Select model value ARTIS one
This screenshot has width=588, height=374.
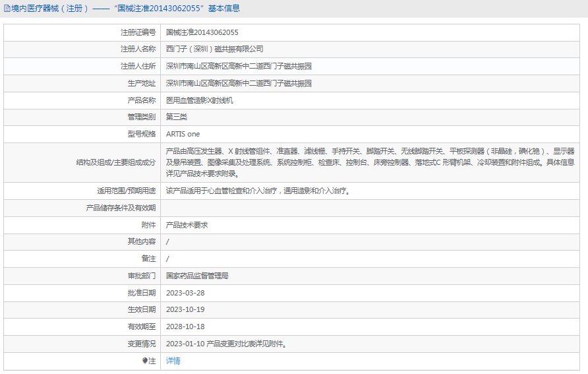[x=183, y=134]
